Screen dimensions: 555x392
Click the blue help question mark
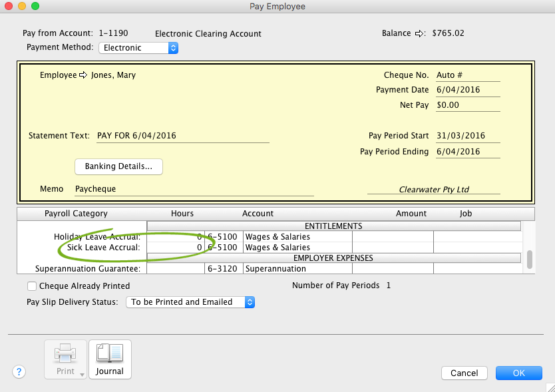[19, 372]
